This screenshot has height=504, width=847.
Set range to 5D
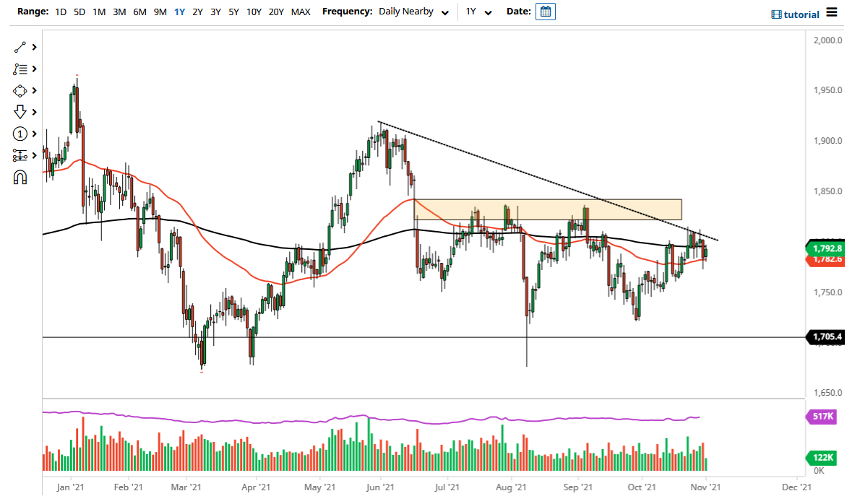pyautogui.click(x=79, y=12)
